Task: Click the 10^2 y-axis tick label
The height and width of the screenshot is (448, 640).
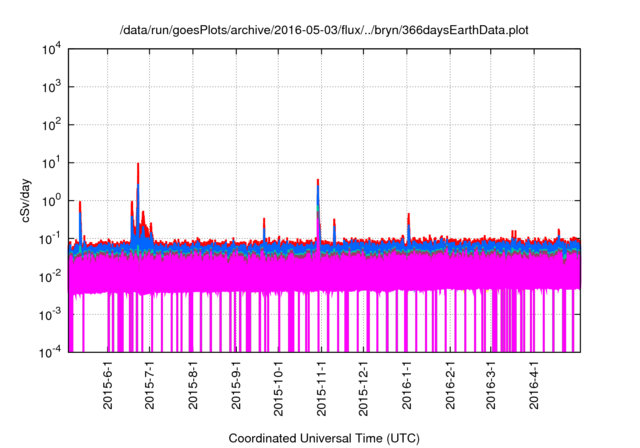Action: [x=51, y=125]
